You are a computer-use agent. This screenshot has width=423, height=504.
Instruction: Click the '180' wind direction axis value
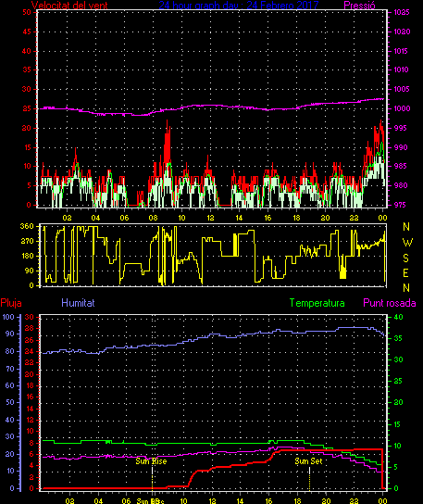tap(27, 256)
